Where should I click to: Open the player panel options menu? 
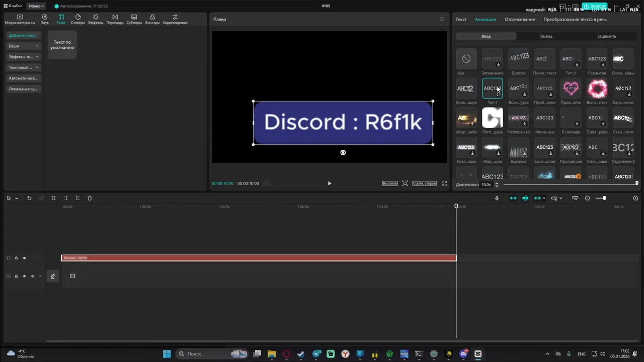442,19
